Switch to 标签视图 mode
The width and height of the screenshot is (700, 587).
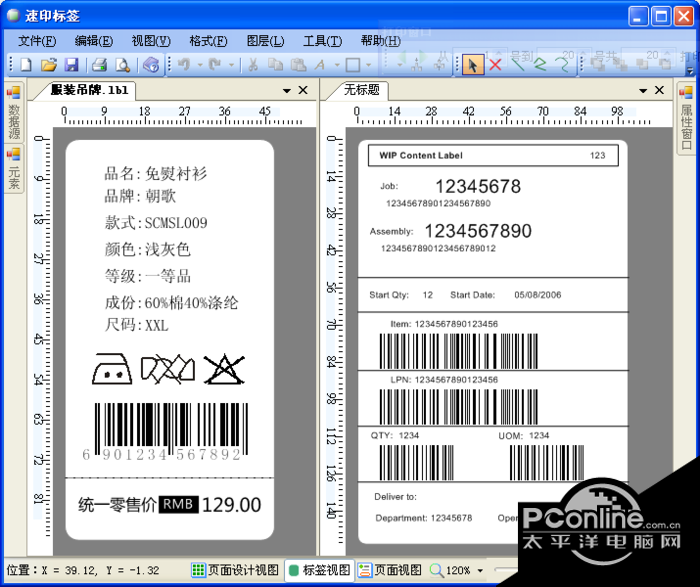[320, 570]
